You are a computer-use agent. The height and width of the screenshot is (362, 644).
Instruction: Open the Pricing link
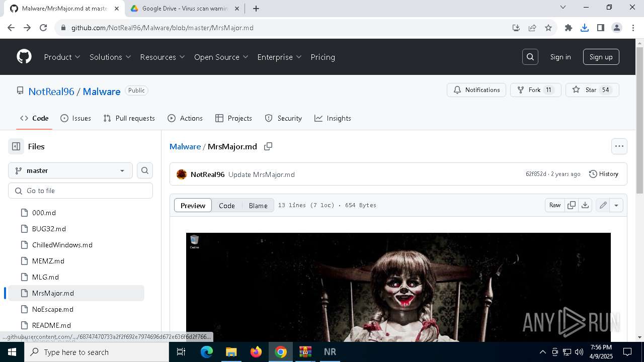(x=323, y=57)
